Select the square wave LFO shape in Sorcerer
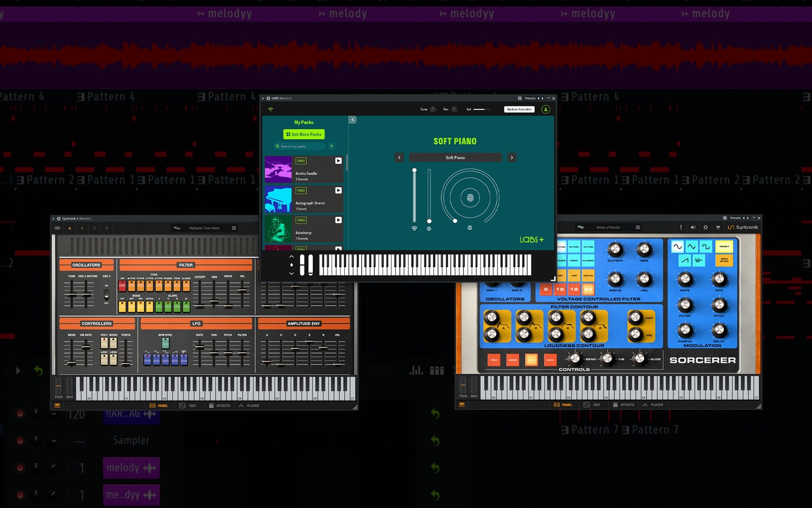The width and height of the screenshot is (812, 508). click(x=705, y=246)
